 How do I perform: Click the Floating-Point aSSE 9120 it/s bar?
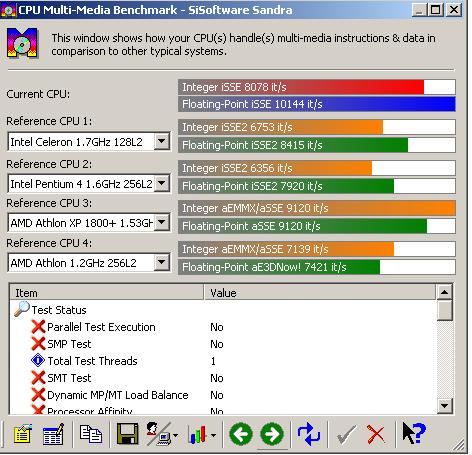pos(317,226)
